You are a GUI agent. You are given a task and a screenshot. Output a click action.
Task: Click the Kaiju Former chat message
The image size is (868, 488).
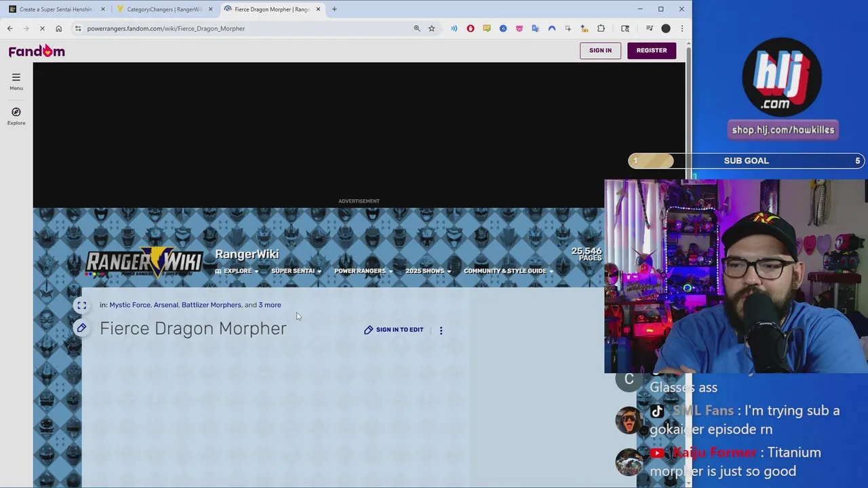[x=736, y=462]
